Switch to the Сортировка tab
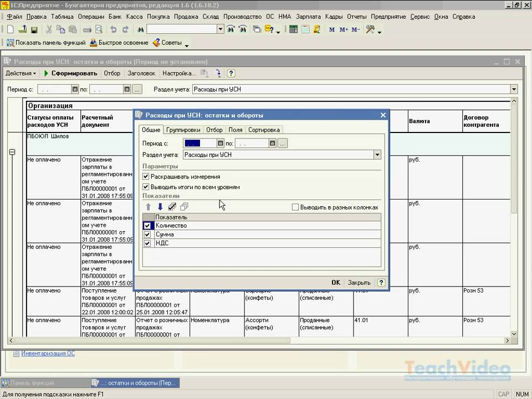This screenshot has height=399, width=532. click(x=264, y=130)
